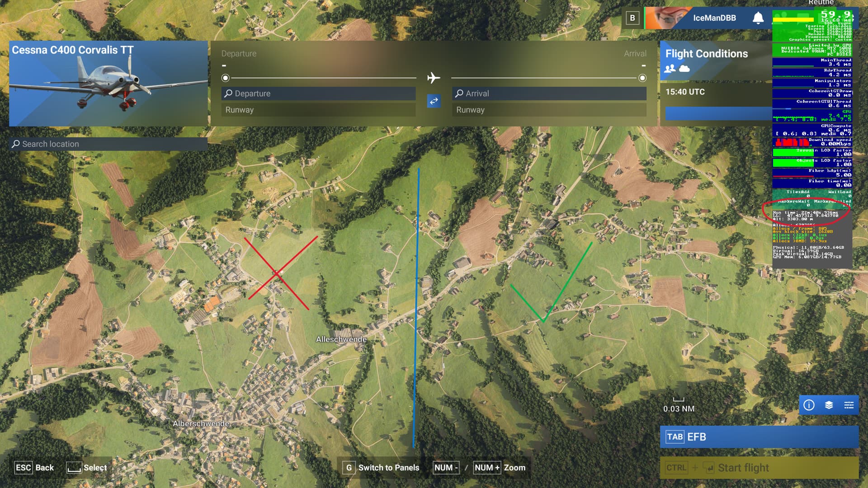The height and width of the screenshot is (488, 868).
Task: Open the map filter settings icon
Action: click(849, 405)
